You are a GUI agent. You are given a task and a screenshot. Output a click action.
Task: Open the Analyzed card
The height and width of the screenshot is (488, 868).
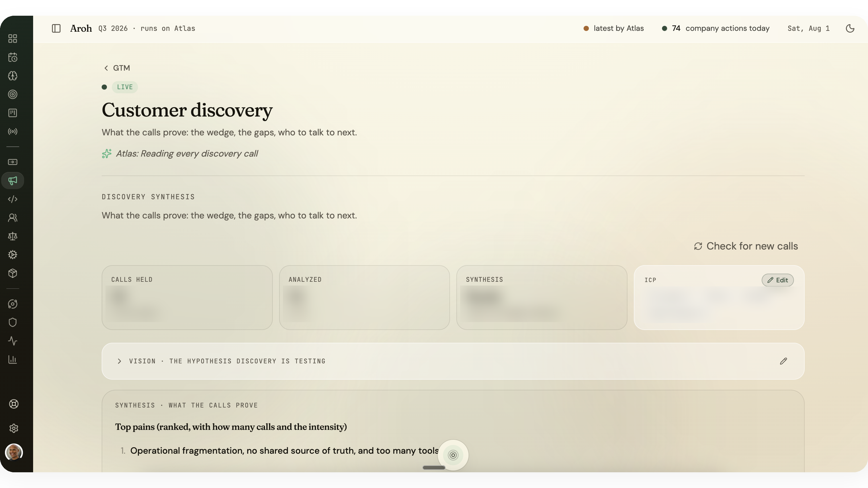click(364, 297)
